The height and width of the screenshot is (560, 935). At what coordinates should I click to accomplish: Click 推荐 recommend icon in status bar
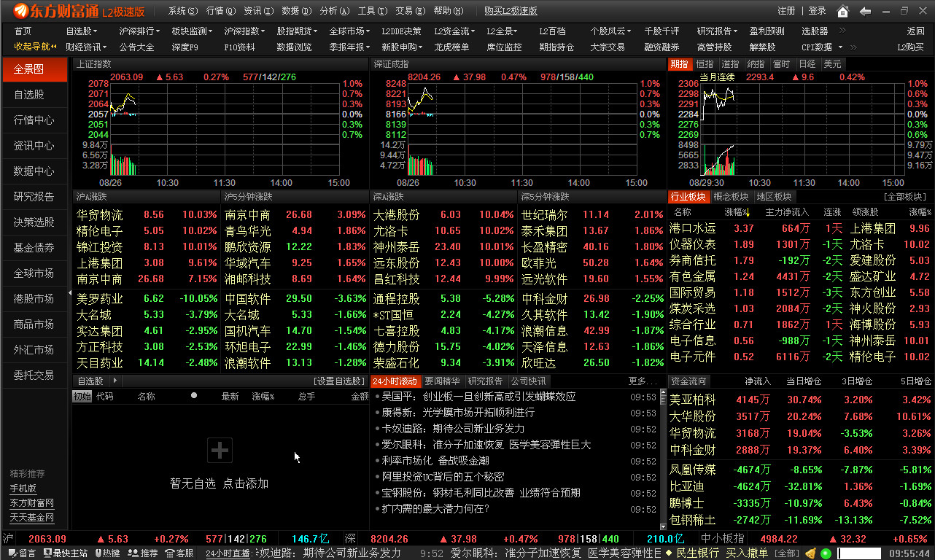(143, 553)
